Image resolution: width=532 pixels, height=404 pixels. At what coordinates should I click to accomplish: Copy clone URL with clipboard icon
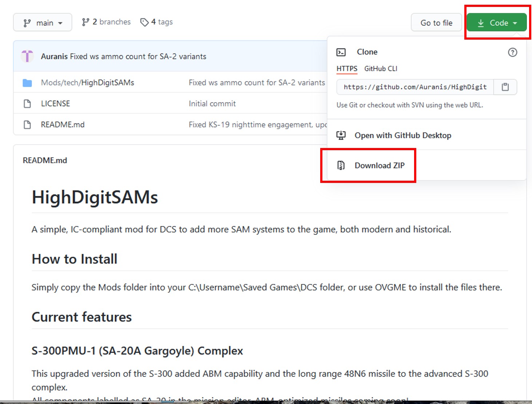coord(505,87)
